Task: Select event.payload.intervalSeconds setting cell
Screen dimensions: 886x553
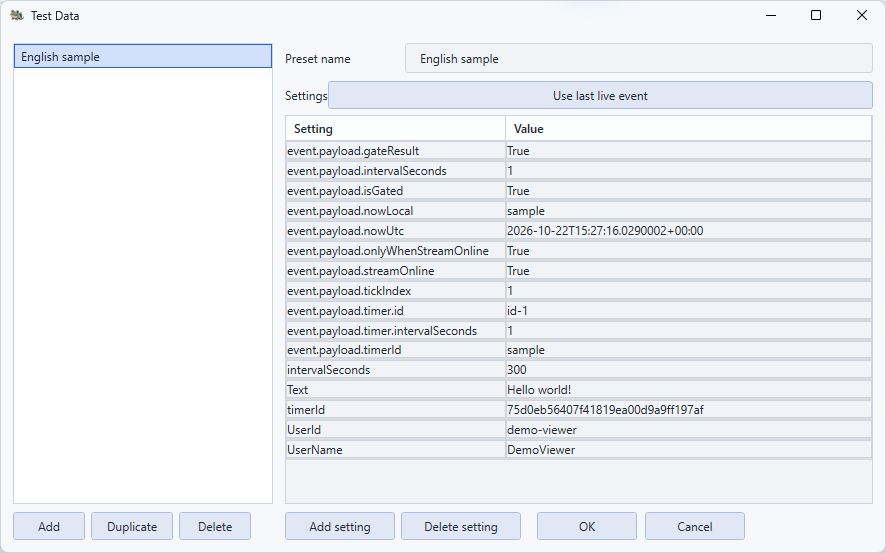Action: click(396, 171)
